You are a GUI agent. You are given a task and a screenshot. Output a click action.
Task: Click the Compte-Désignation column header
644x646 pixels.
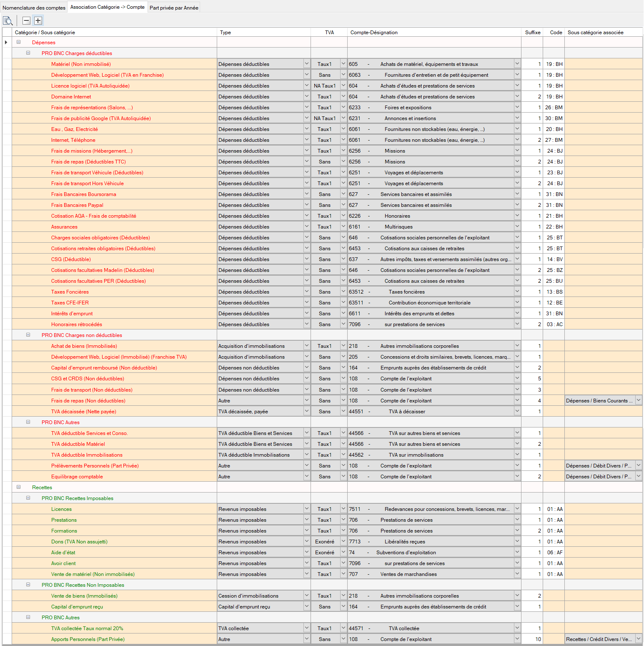[x=374, y=33]
